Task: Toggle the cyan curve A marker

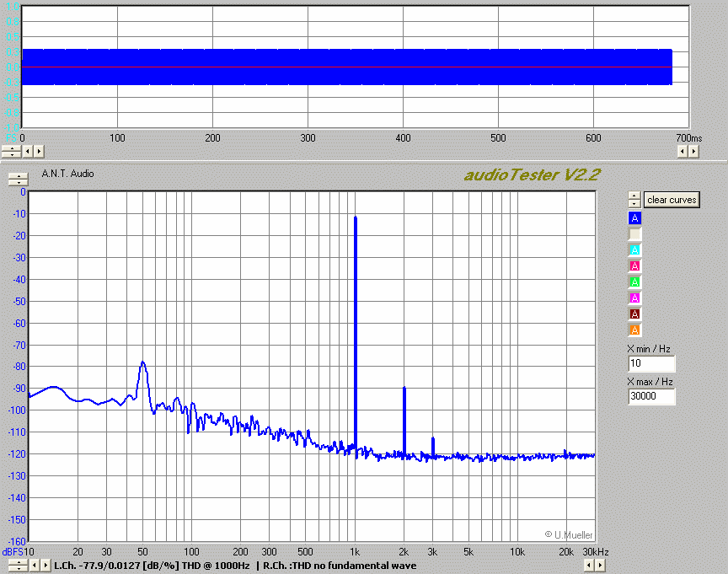Action: [x=635, y=250]
